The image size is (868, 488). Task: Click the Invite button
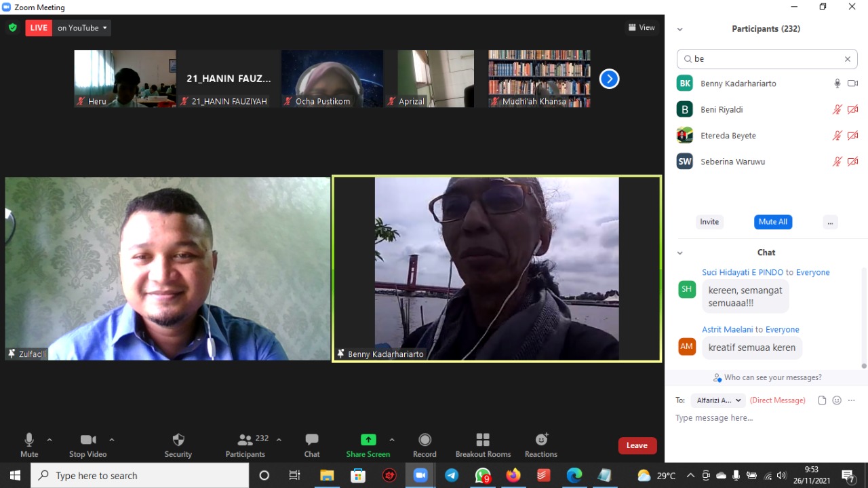pyautogui.click(x=709, y=222)
